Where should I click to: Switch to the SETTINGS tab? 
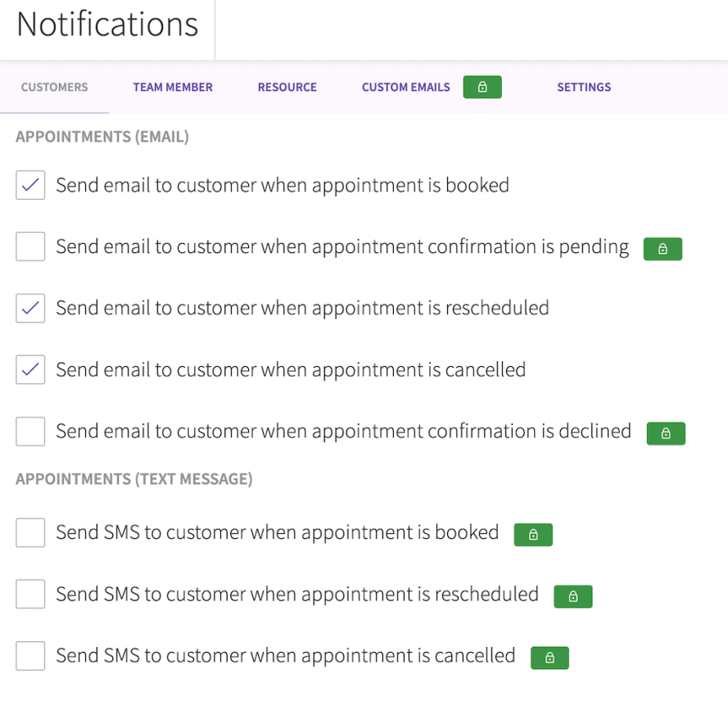click(x=584, y=87)
